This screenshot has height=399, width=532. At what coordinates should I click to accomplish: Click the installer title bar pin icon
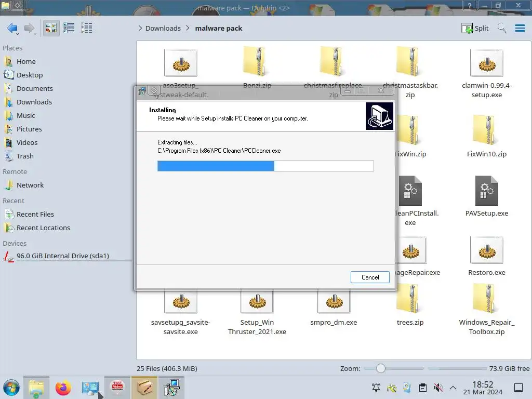click(x=154, y=90)
